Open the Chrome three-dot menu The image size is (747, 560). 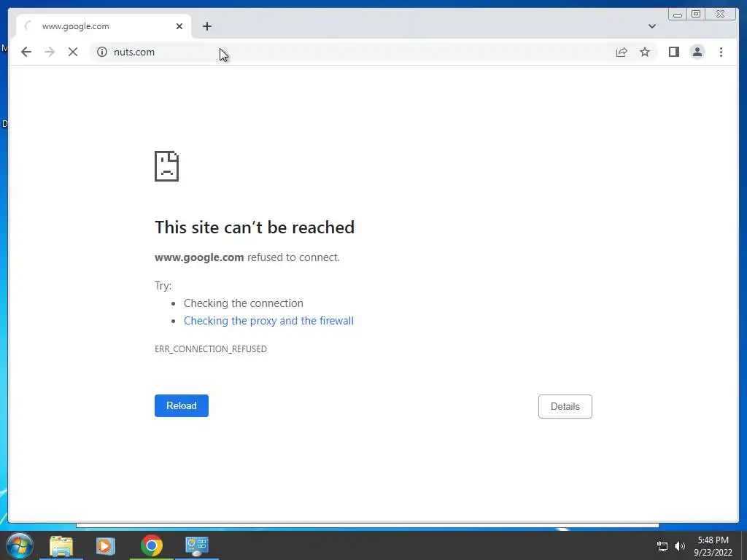point(721,52)
